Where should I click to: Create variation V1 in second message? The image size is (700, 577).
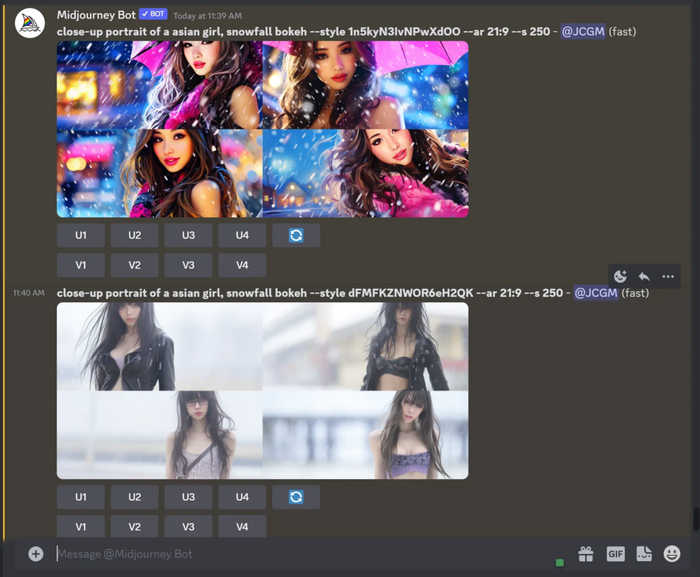[81, 527]
